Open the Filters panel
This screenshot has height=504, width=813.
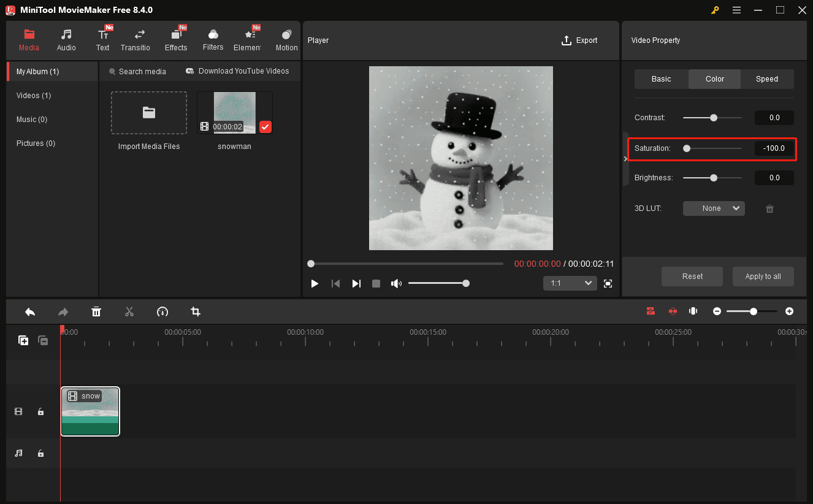[x=213, y=39]
